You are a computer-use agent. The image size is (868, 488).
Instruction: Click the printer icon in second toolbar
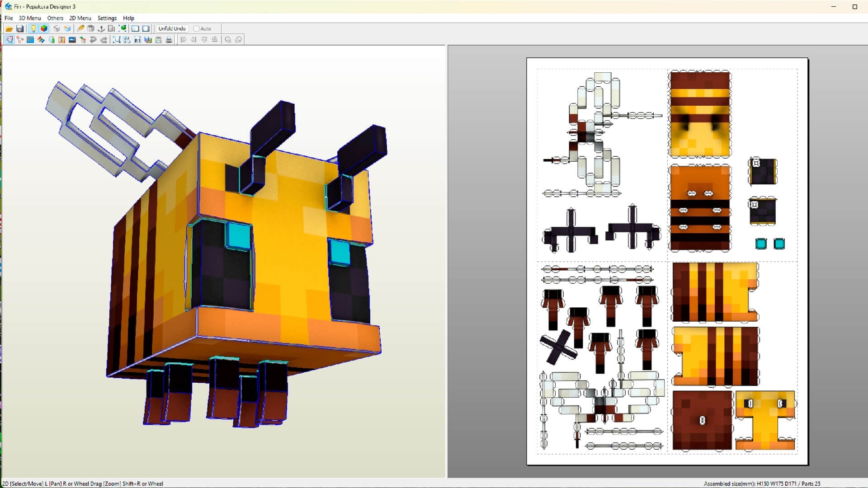click(x=169, y=40)
